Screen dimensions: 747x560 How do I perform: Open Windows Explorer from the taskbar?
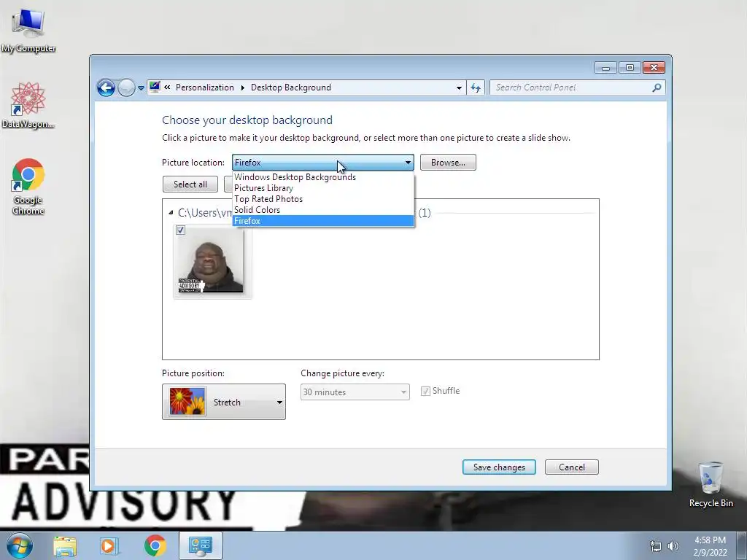65,545
